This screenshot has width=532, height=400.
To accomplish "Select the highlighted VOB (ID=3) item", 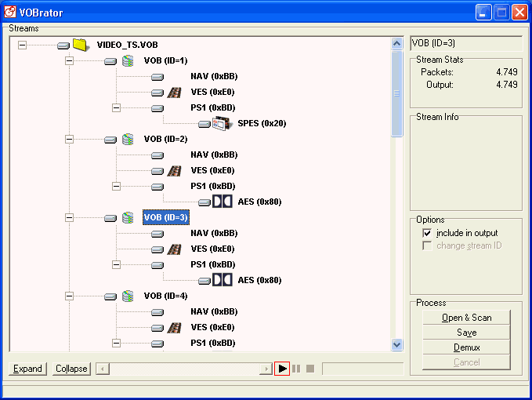I will pos(166,218).
